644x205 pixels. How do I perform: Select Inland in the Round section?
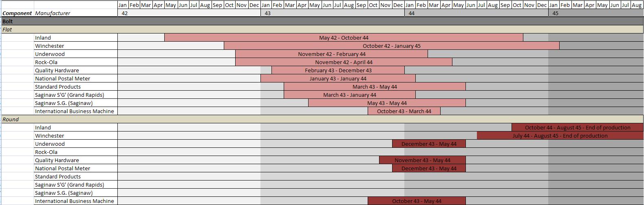(x=76, y=127)
